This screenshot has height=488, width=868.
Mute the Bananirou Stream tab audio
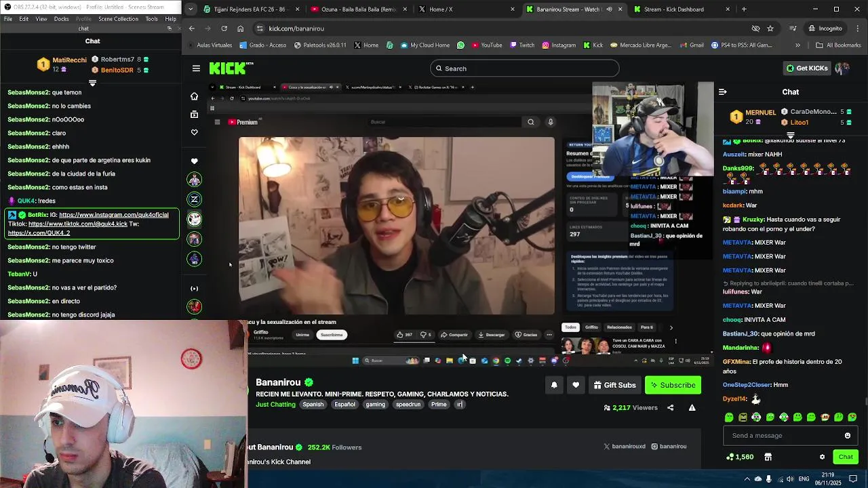tap(609, 9)
